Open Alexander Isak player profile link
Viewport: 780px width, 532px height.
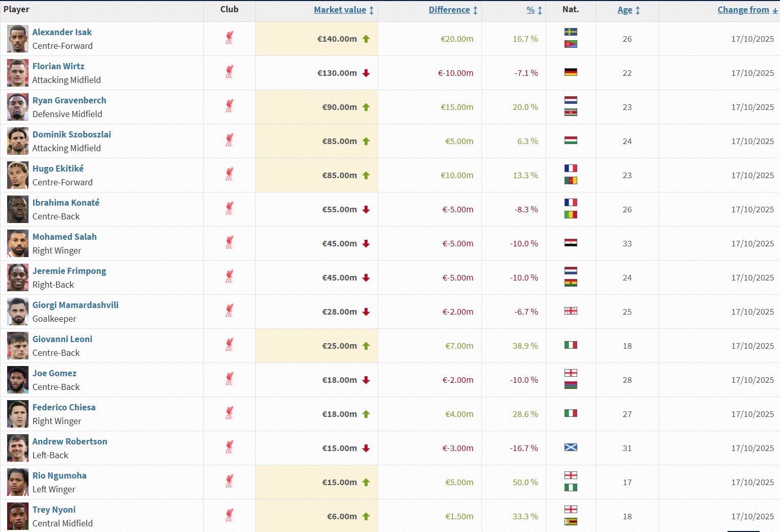tap(62, 32)
